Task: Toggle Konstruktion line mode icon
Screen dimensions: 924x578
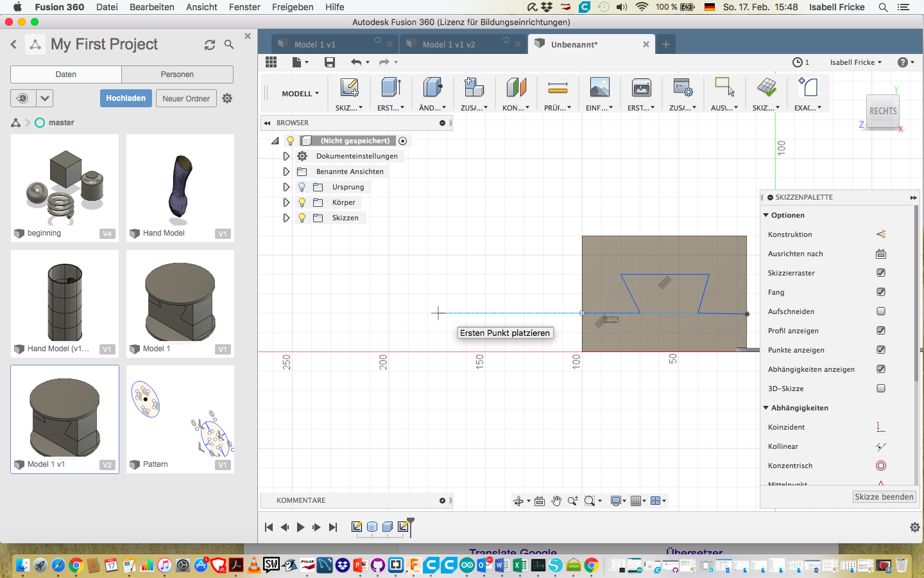Action: (881, 234)
